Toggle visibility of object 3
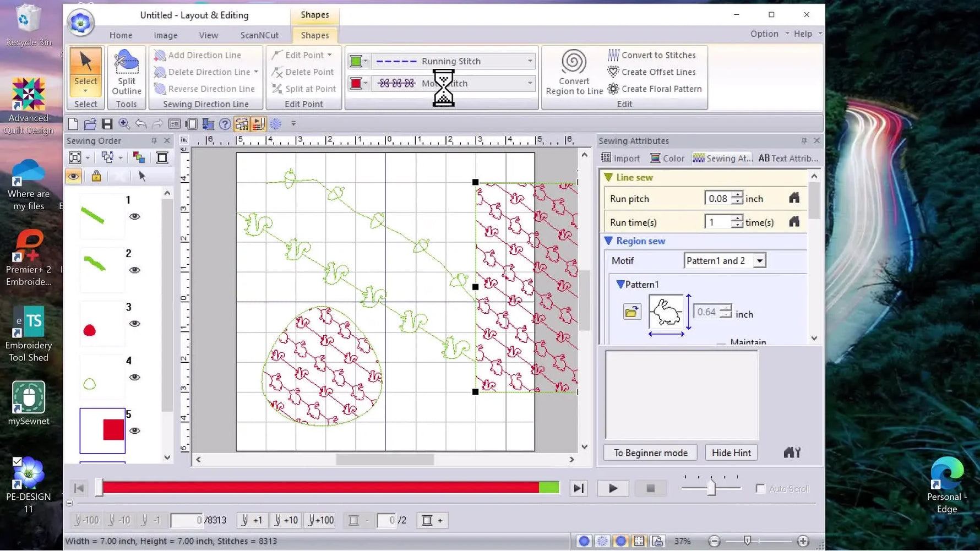 [x=134, y=324]
